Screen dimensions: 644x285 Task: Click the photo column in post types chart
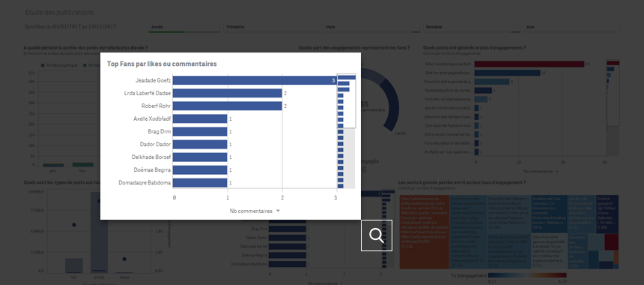pos(99,232)
